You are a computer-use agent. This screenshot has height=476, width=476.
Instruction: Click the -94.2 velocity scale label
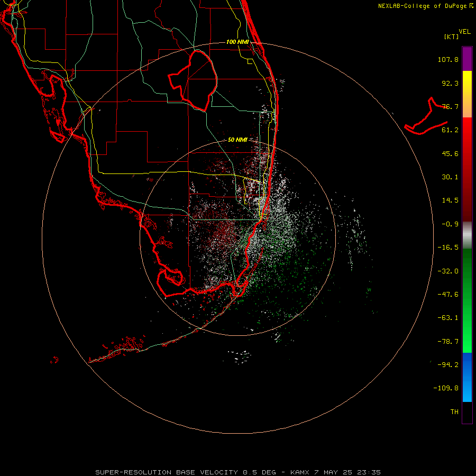pos(448,365)
